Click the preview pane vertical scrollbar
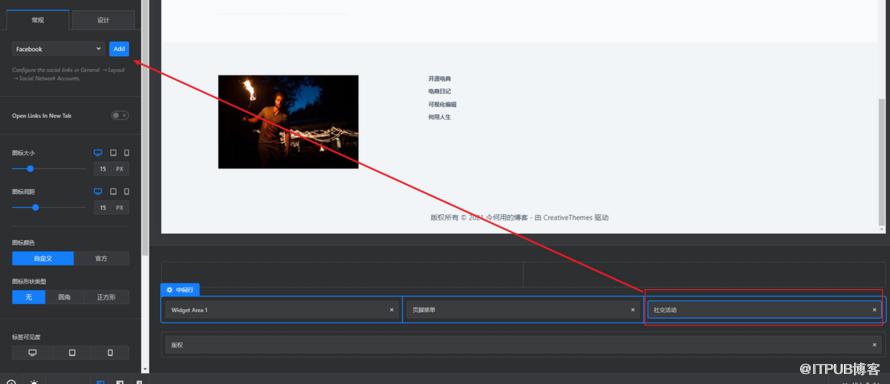The width and height of the screenshot is (890, 384). point(881,162)
